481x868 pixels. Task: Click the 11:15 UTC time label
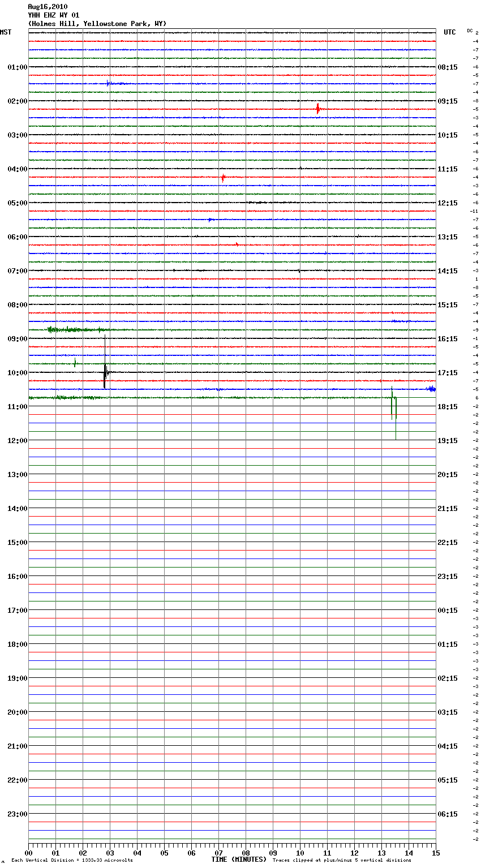point(448,169)
